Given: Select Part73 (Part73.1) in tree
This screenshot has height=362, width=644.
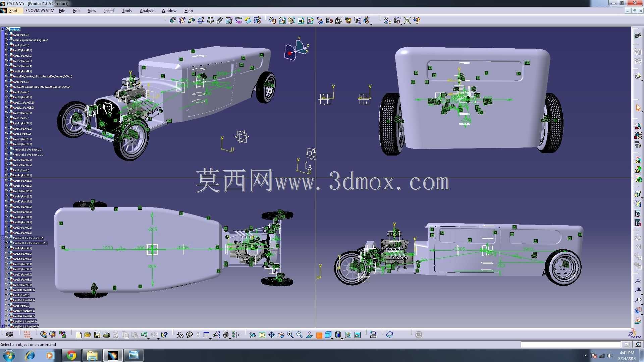Looking at the screenshot, I should [22, 139].
